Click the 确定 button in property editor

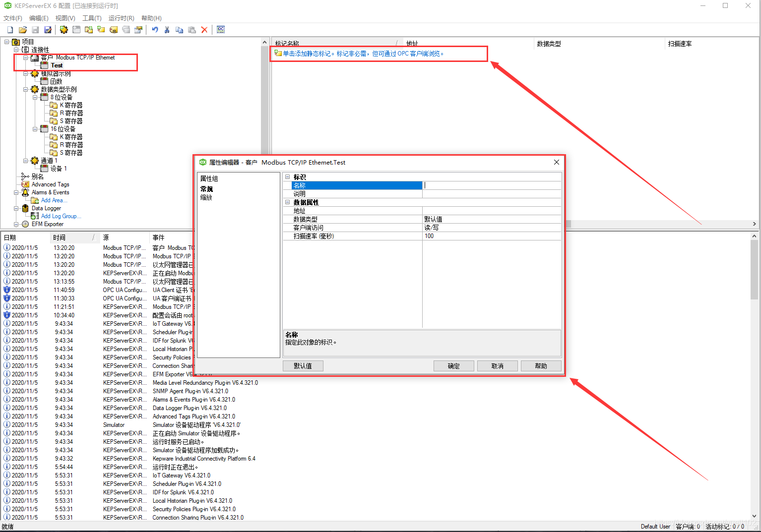[x=454, y=366]
